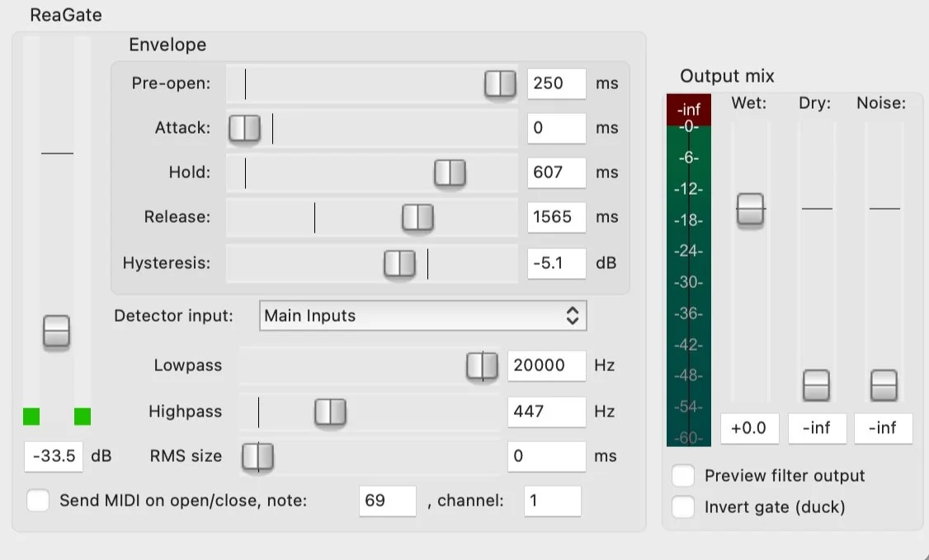Click the Hold slider handle

tap(450, 173)
